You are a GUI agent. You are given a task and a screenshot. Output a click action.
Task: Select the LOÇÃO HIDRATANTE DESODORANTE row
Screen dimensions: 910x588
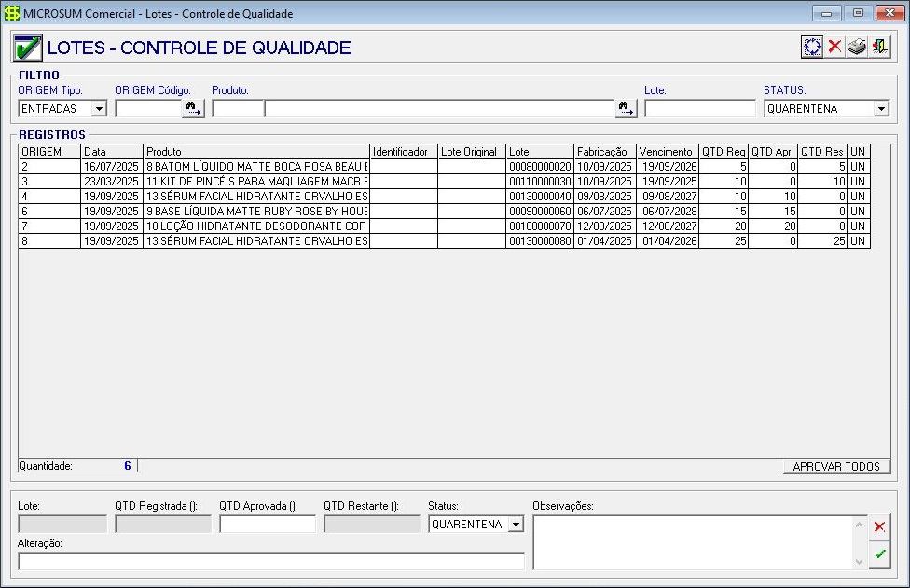[256, 226]
